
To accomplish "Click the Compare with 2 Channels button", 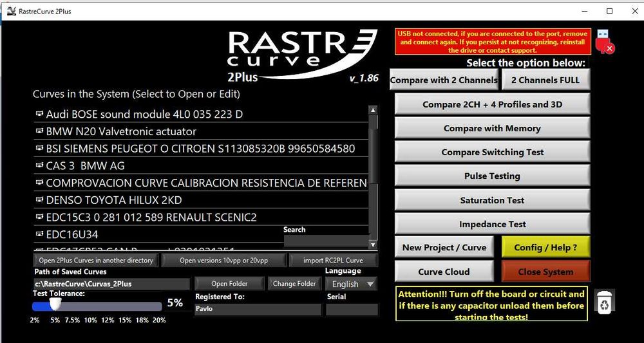I will click(x=444, y=80).
